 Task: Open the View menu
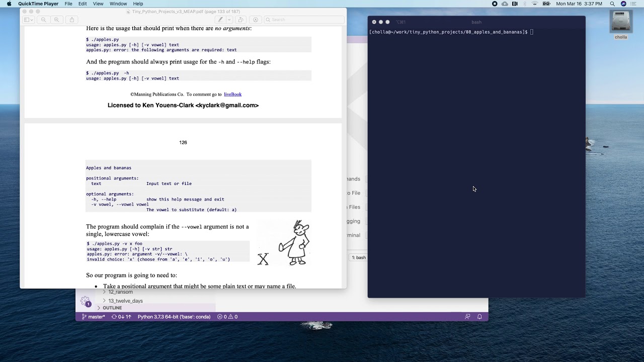point(98,4)
